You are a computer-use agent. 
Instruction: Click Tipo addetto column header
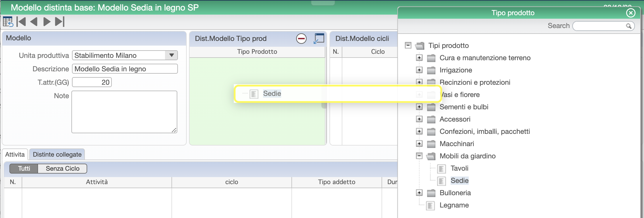337,182
